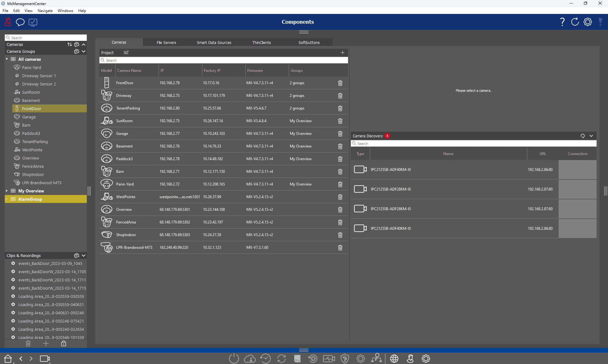Switch to the Smart Data Sources tab
The height and width of the screenshot is (364, 608).
click(214, 42)
